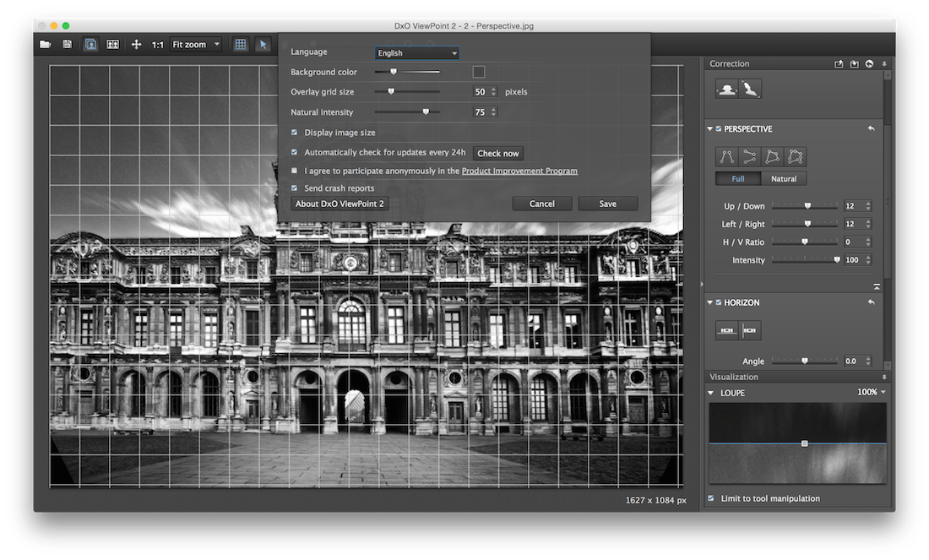Click the H / V Ratio slider
This screenshot has width=929, height=560.
806,242
